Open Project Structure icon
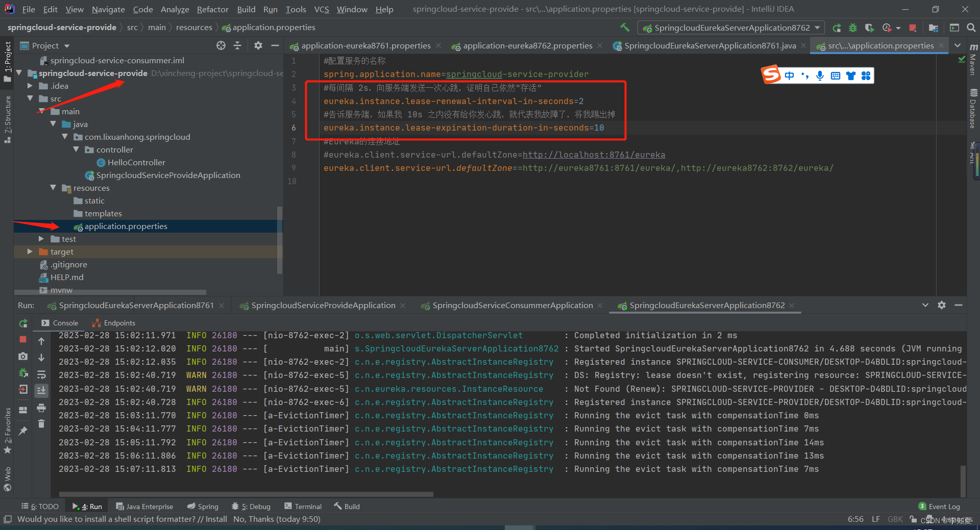 [x=934, y=28]
